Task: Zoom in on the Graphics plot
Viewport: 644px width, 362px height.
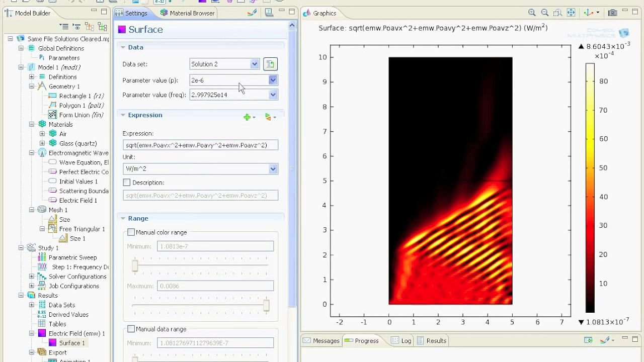Action: [532, 13]
